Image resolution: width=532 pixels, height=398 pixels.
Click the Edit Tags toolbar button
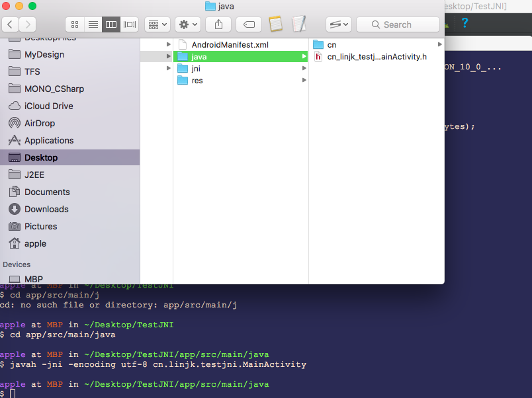click(x=249, y=24)
